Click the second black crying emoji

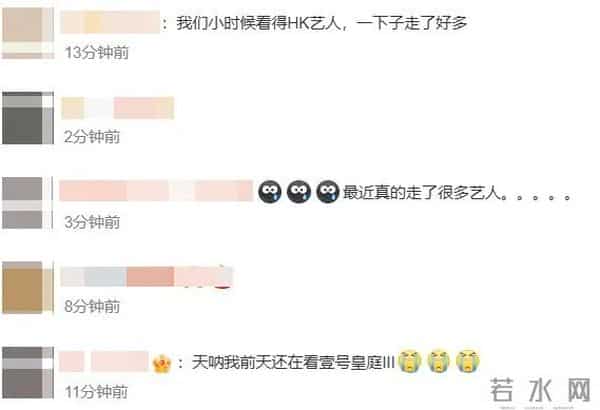coord(298,191)
